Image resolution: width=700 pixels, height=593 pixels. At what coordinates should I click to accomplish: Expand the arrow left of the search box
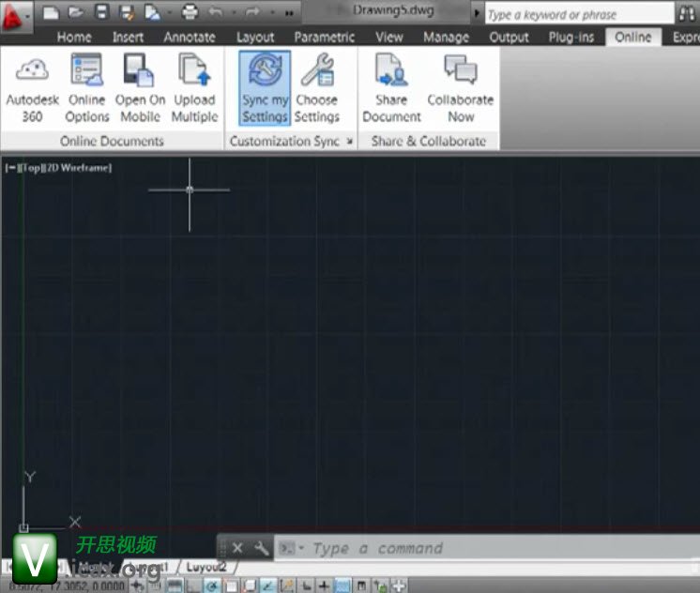pos(477,13)
